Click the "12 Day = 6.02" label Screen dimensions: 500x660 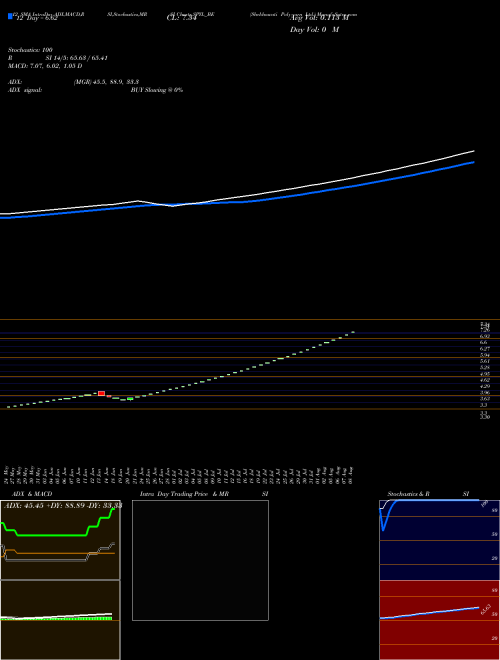pos(36,19)
